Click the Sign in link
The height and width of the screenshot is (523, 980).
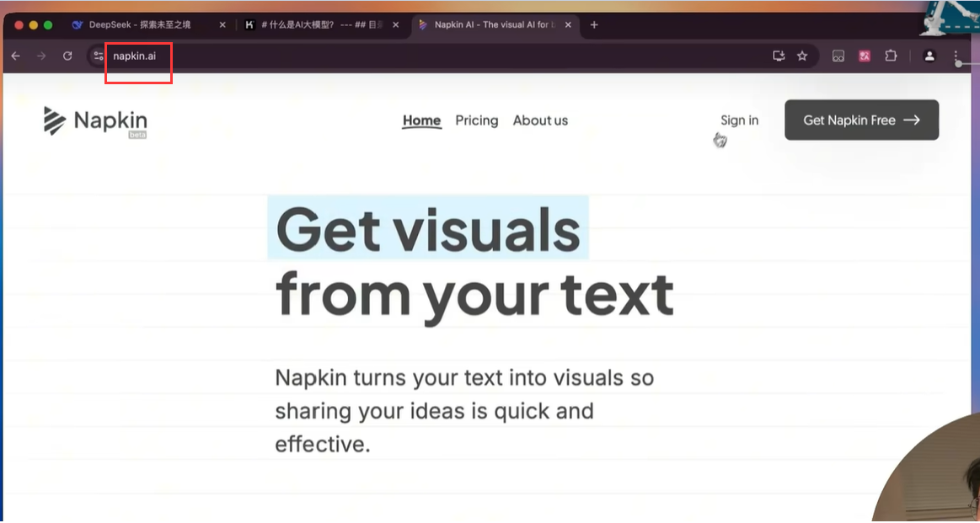(x=739, y=120)
